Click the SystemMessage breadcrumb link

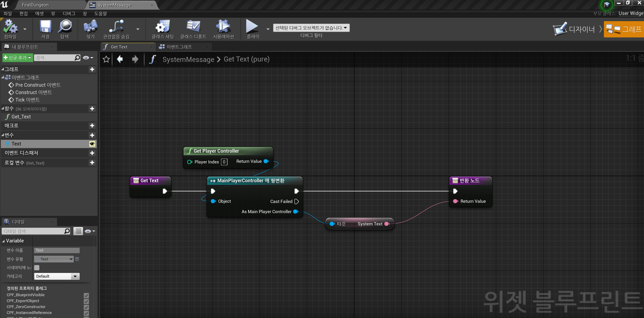click(188, 59)
